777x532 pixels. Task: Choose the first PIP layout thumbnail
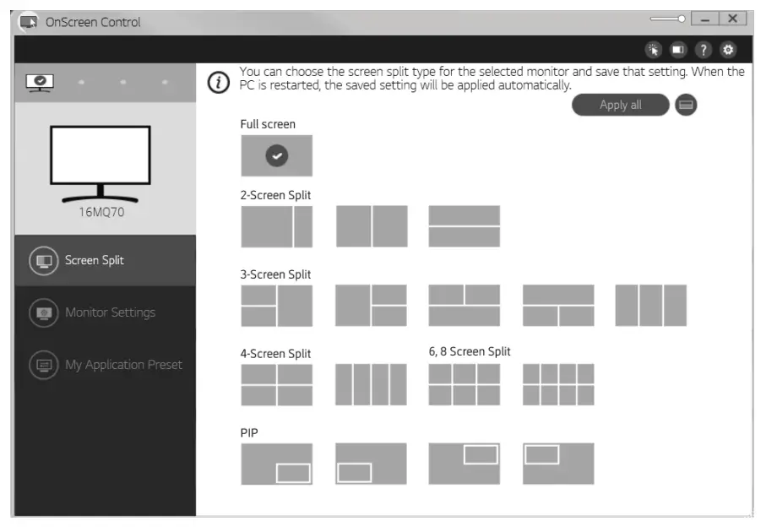pyautogui.click(x=276, y=463)
